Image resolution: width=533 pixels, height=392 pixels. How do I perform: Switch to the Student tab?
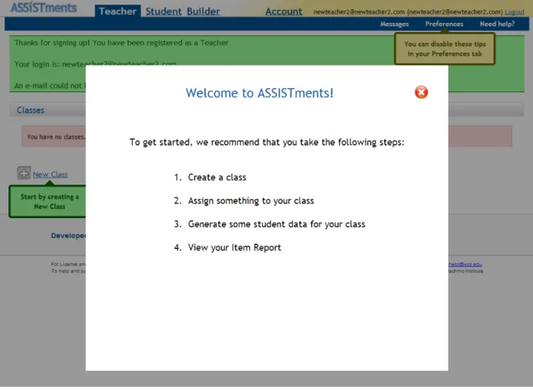pyautogui.click(x=164, y=11)
